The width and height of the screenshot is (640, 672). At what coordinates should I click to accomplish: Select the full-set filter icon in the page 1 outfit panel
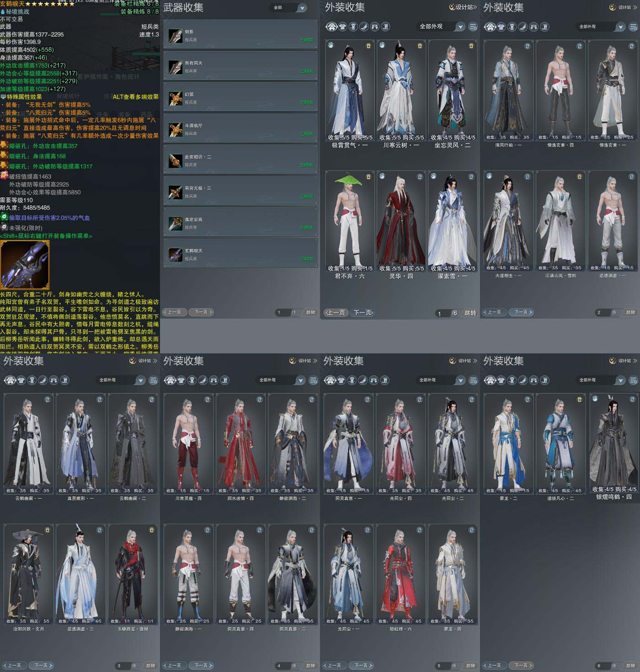[331, 27]
